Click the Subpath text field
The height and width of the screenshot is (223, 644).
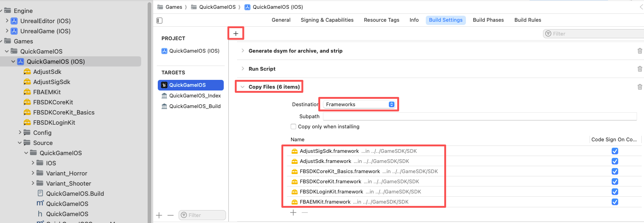point(480,116)
